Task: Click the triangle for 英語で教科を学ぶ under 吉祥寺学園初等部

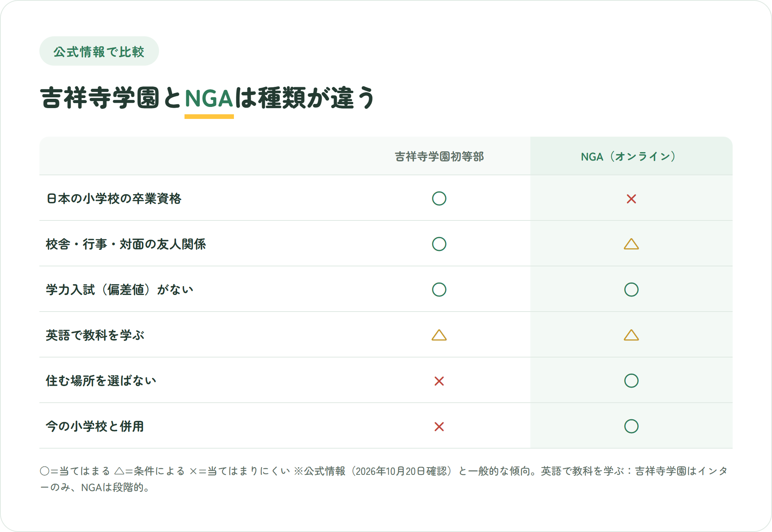Action: pos(439,335)
